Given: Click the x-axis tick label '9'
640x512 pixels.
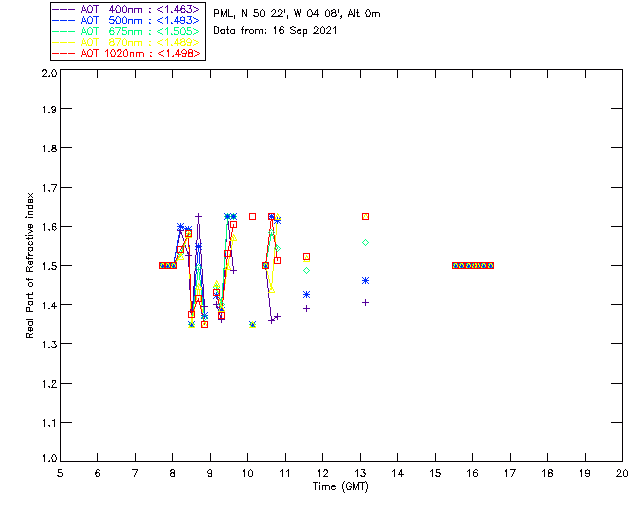Looking at the screenshot, I should pyautogui.click(x=210, y=473).
